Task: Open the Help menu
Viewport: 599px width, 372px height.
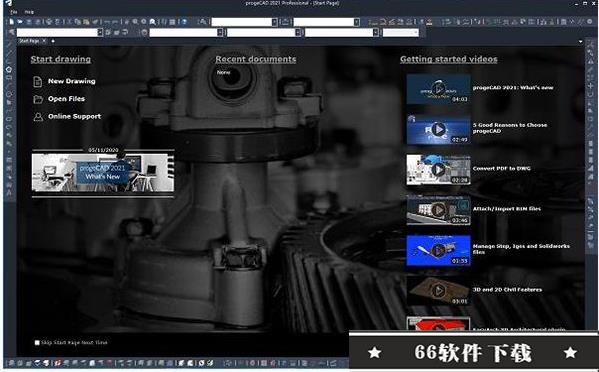Action: (x=29, y=12)
